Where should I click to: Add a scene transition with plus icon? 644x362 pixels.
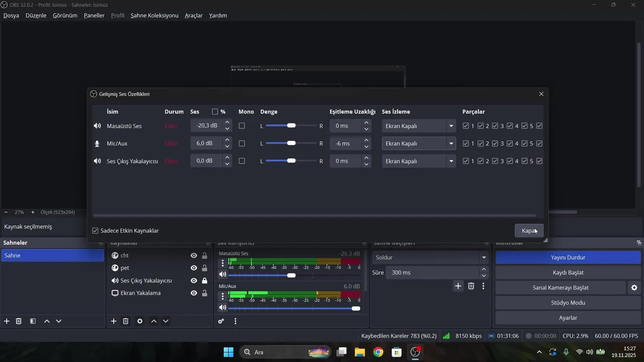458,286
